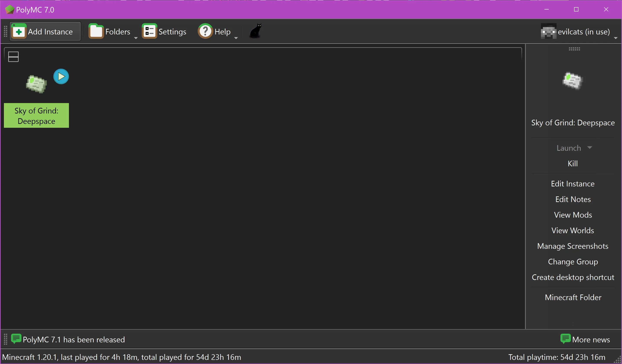
Task: Open the Minecraft Folder
Action: (x=573, y=298)
